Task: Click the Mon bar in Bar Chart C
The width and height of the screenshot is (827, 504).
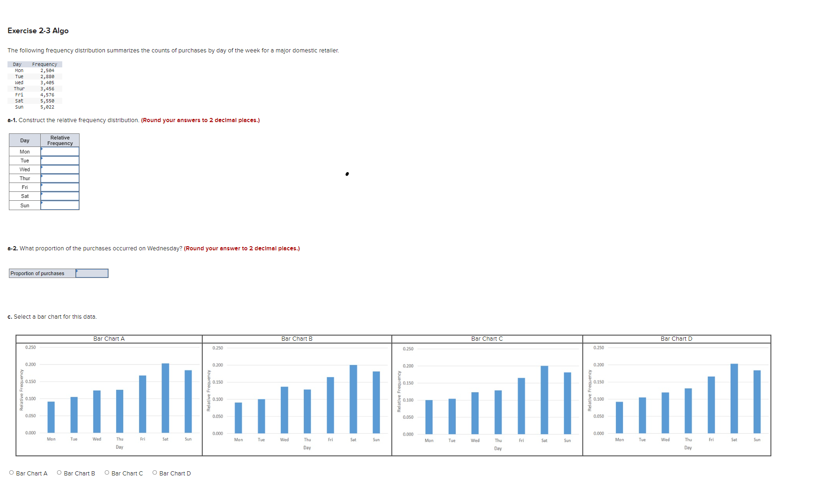Action: point(429,417)
